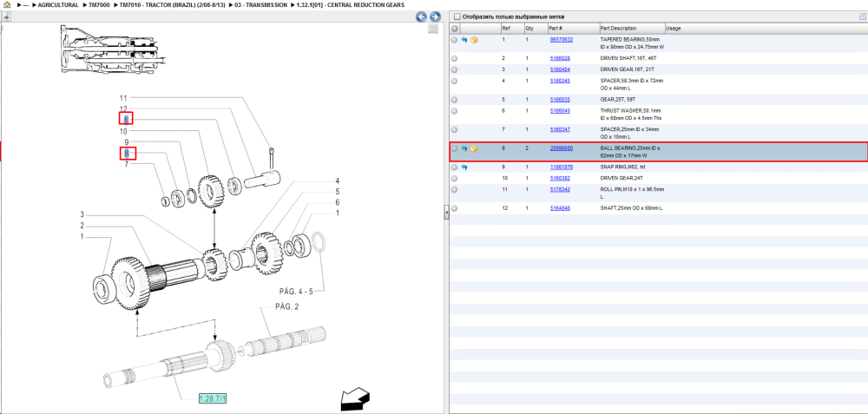
Task: Open part number link 5166035
Action: pyautogui.click(x=560, y=100)
